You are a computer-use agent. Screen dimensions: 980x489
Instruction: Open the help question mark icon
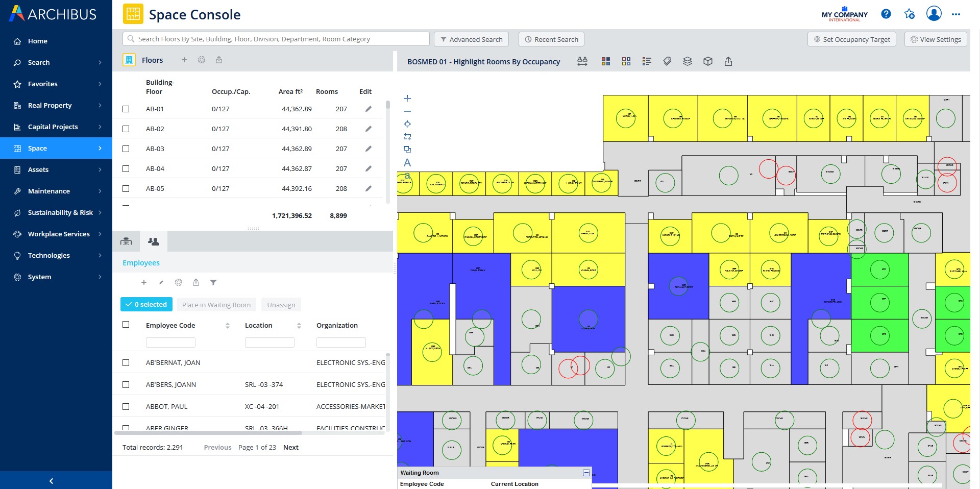(886, 14)
